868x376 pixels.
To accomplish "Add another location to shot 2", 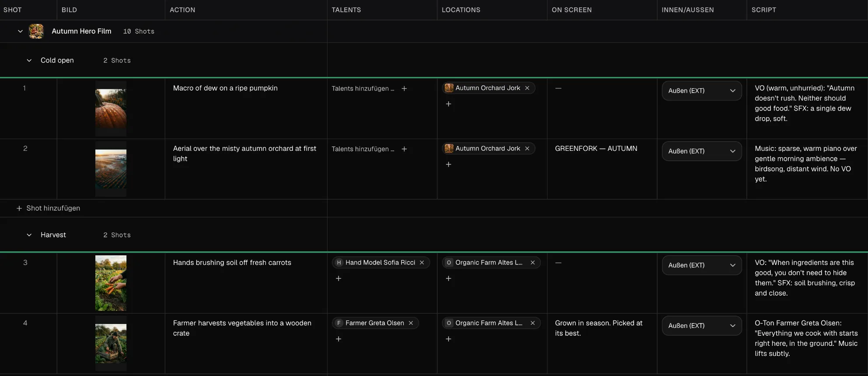I will [x=448, y=164].
